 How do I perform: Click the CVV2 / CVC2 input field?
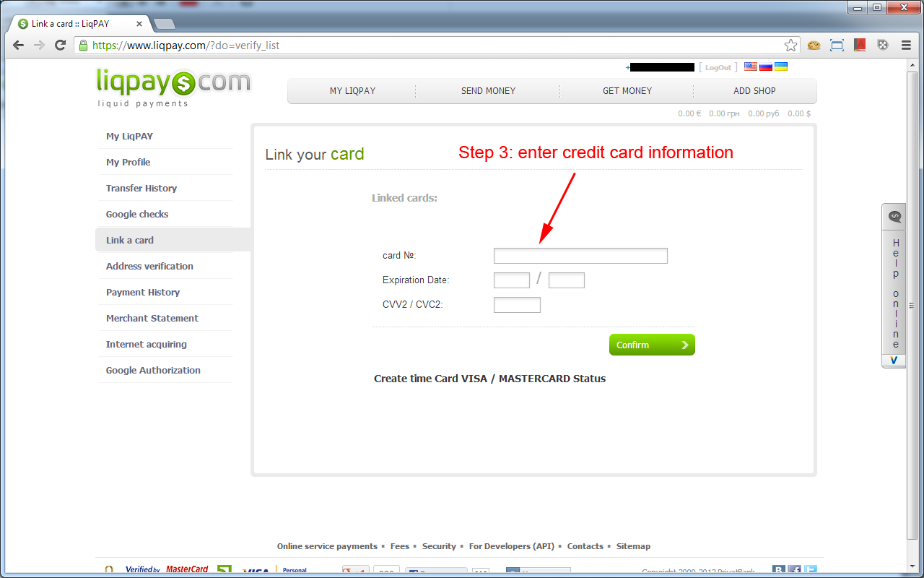(517, 305)
